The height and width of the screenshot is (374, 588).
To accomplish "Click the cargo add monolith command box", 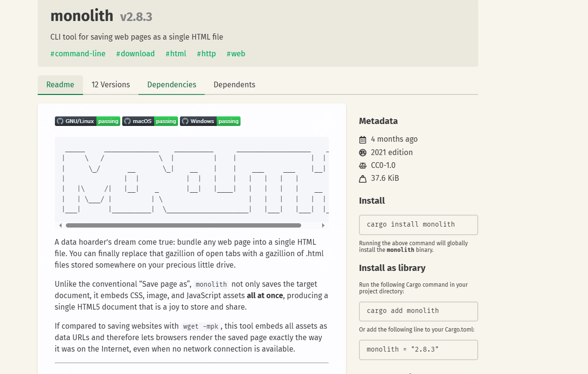I will [418, 311].
